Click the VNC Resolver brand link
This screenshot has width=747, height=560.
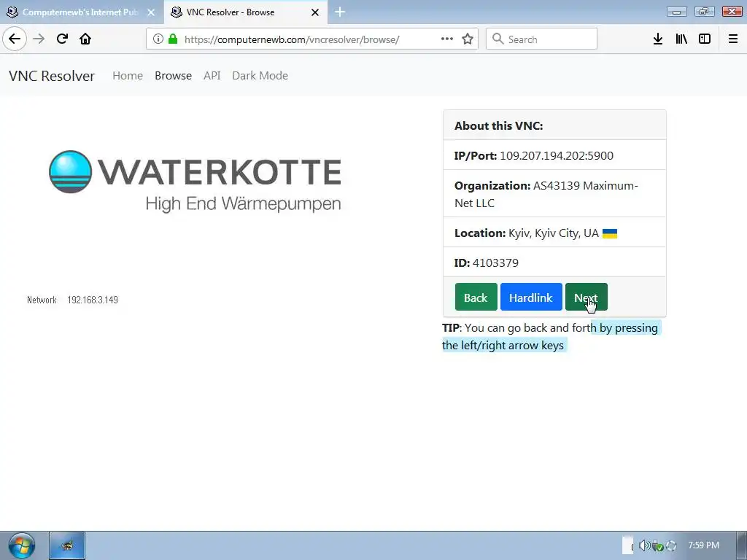(x=52, y=76)
